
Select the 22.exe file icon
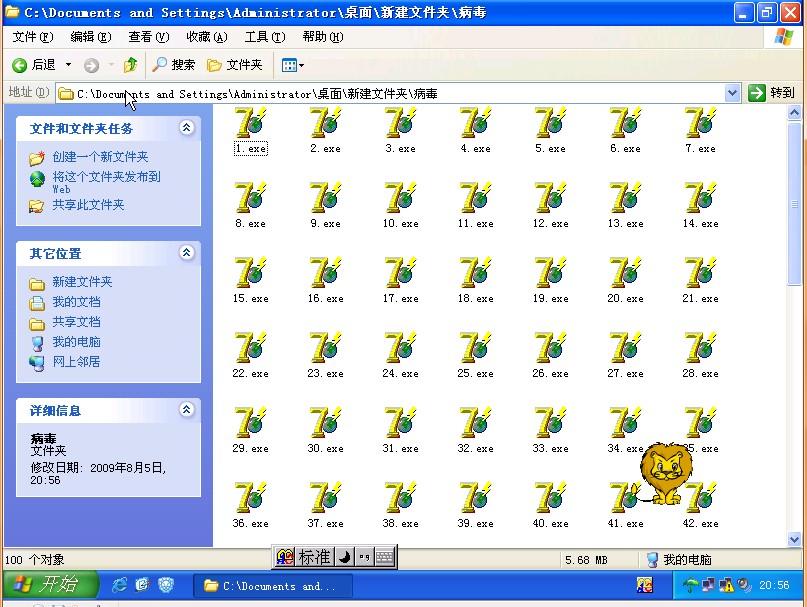point(251,348)
